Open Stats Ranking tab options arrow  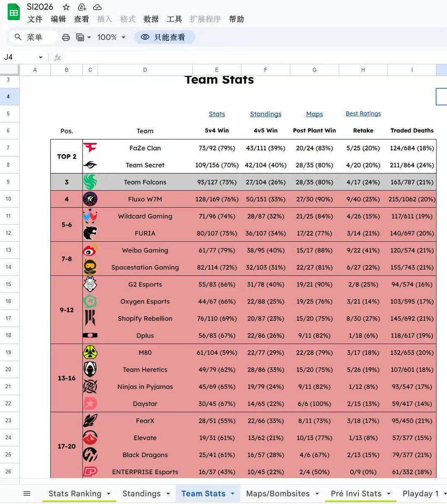tap(109, 493)
